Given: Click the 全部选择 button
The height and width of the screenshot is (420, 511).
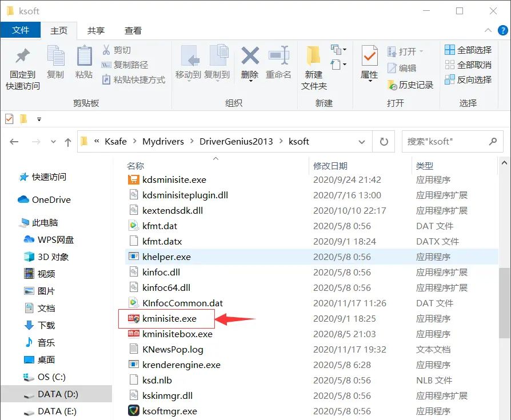Looking at the screenshot, I should pos(468,50).
